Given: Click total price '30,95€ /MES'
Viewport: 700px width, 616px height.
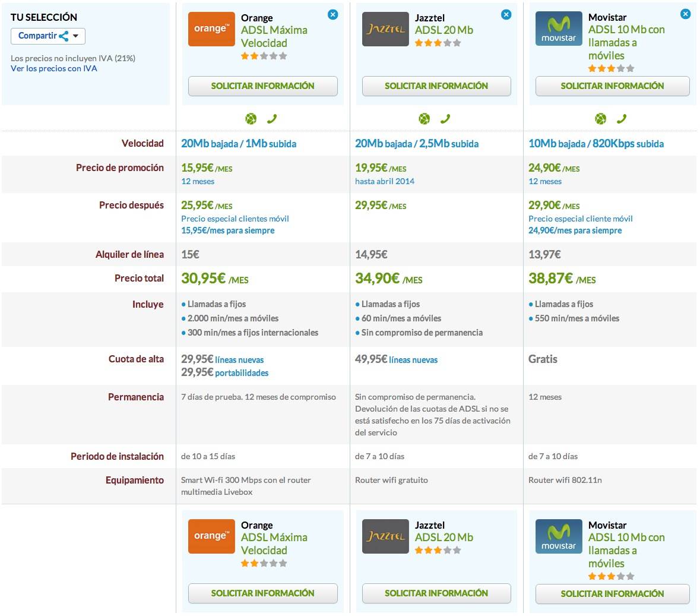Looking at the screenshot, I should click(215, 279).
